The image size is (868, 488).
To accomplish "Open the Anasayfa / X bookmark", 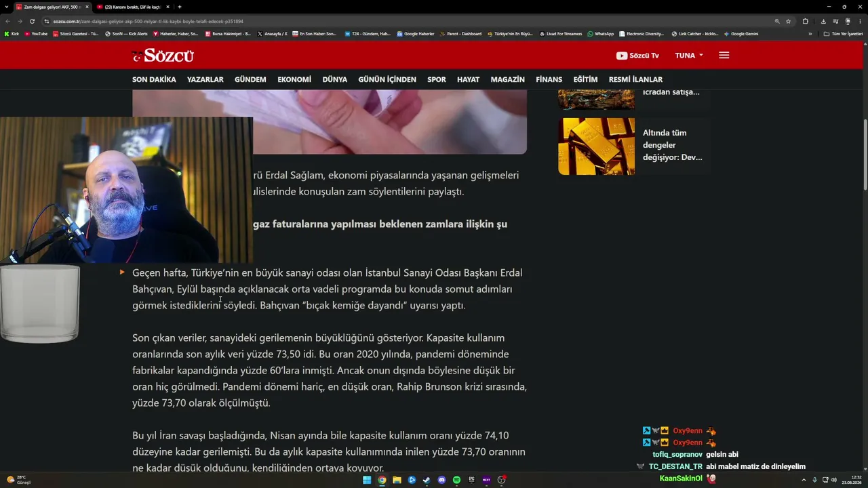I will (x=273, y=34).
